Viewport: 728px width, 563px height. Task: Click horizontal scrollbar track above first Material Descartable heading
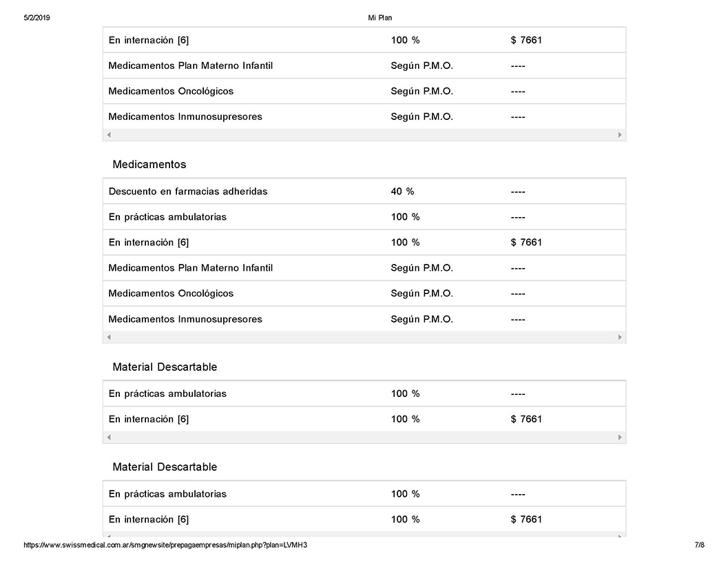pyautogui.click(x=364, y=337)
